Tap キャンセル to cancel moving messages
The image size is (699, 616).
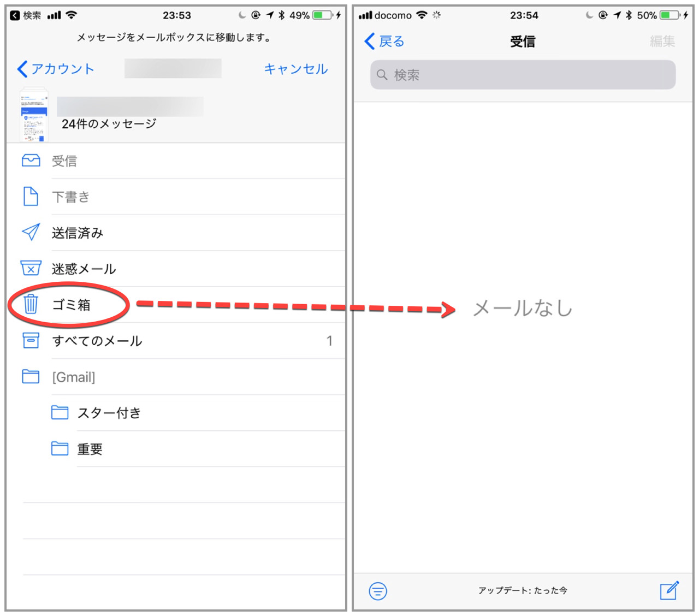pos(295,69)
